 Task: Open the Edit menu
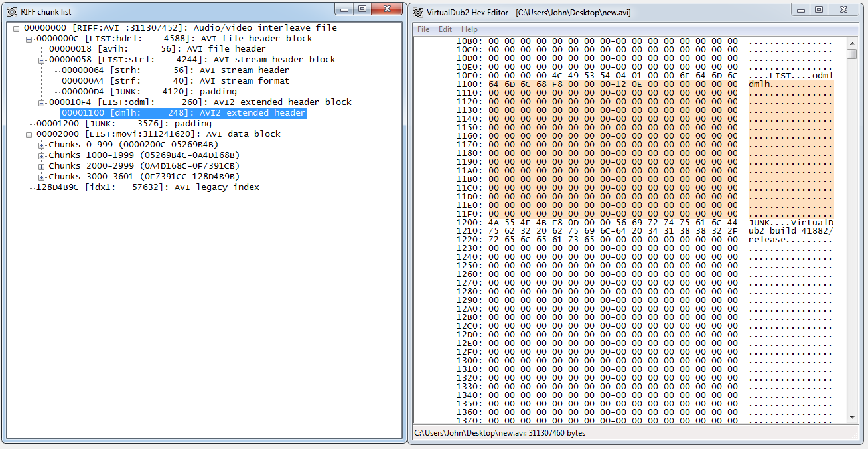click(x=445, y=29)
